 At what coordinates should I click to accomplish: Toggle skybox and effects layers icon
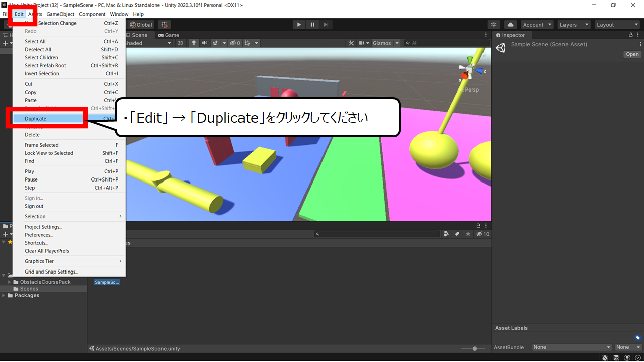point(215,43)
